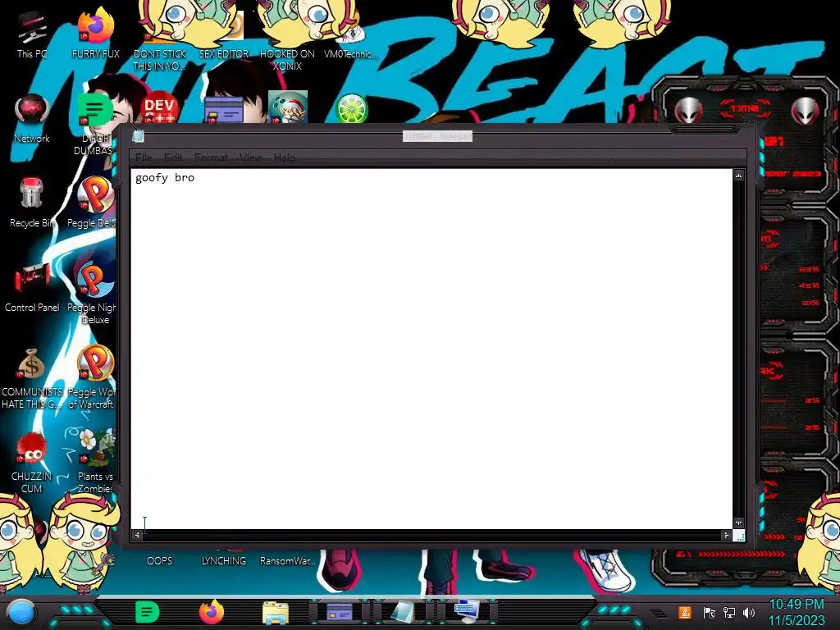
Task: Click the computer and keyboard taskbar icon
Action: 467,612
